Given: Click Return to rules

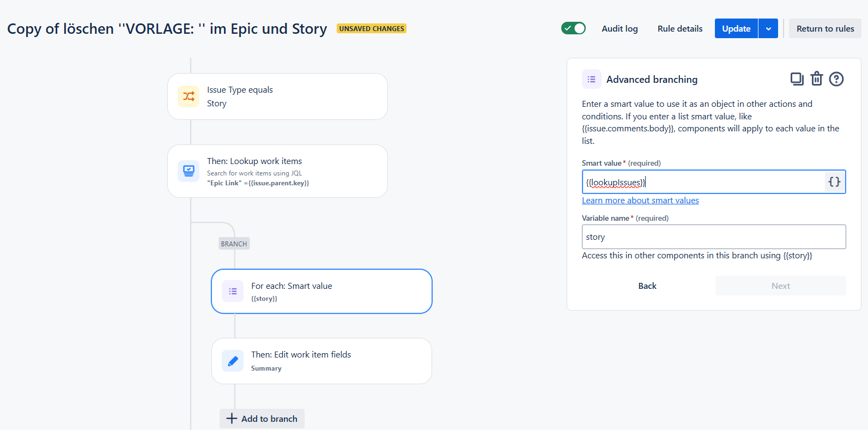Looking at the screenshot, I should pyautogui.click(x=825, y=28).
